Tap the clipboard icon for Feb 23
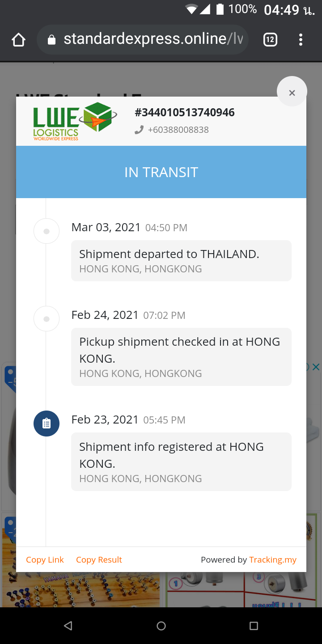Image resolution: width=322 pixels, height=644 pixels. 47,424
